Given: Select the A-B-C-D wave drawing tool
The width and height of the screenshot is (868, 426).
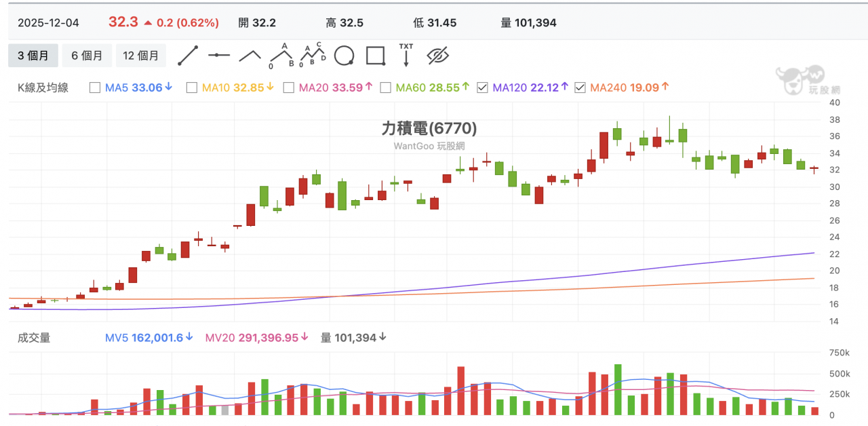Looking at the screenshot, I should 312,54.
